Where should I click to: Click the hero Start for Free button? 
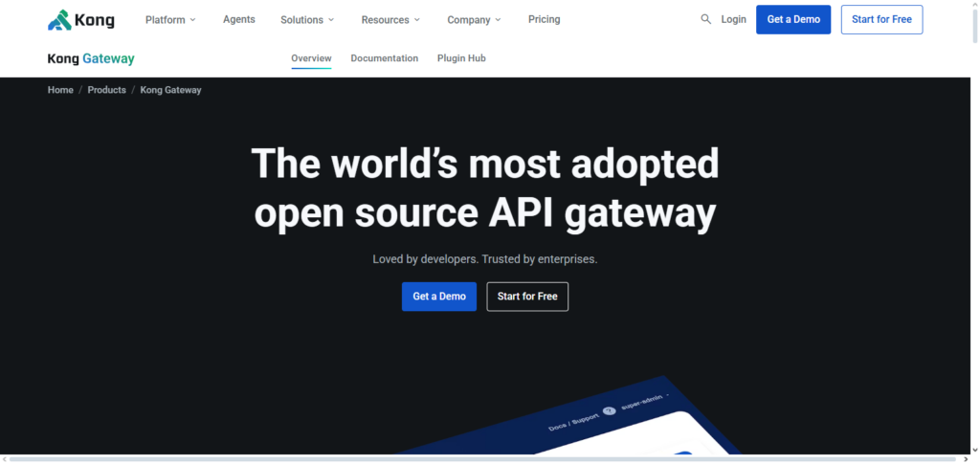[527, 296]
